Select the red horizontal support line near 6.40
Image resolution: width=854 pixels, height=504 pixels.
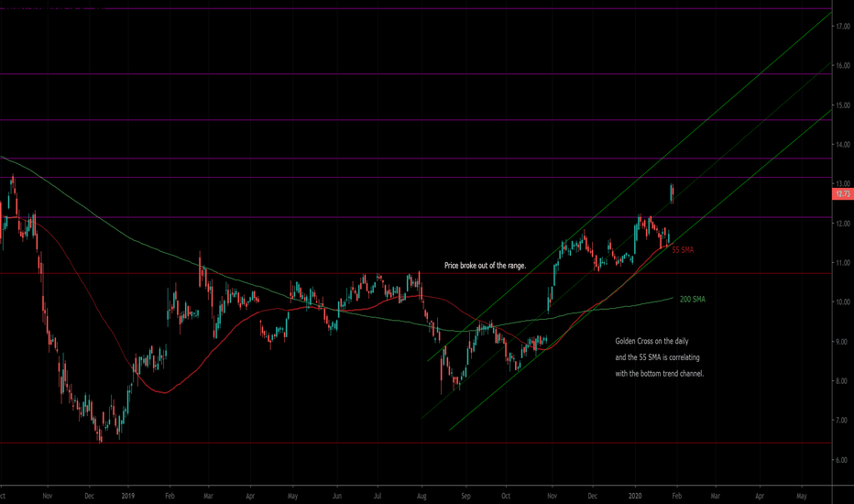tap(416, 443)
